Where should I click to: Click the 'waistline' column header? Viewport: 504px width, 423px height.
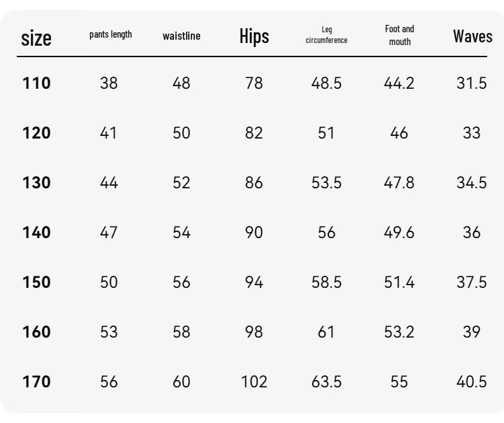pos(181,36)
